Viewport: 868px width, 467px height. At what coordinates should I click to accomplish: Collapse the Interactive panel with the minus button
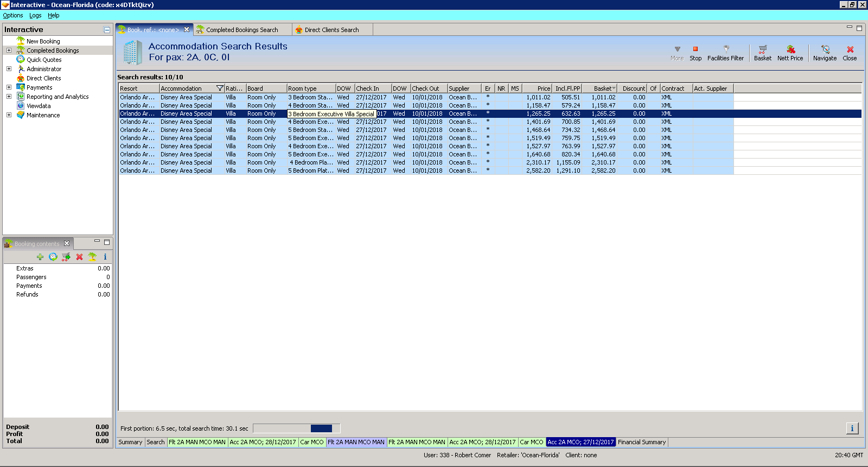pos(107,30)
